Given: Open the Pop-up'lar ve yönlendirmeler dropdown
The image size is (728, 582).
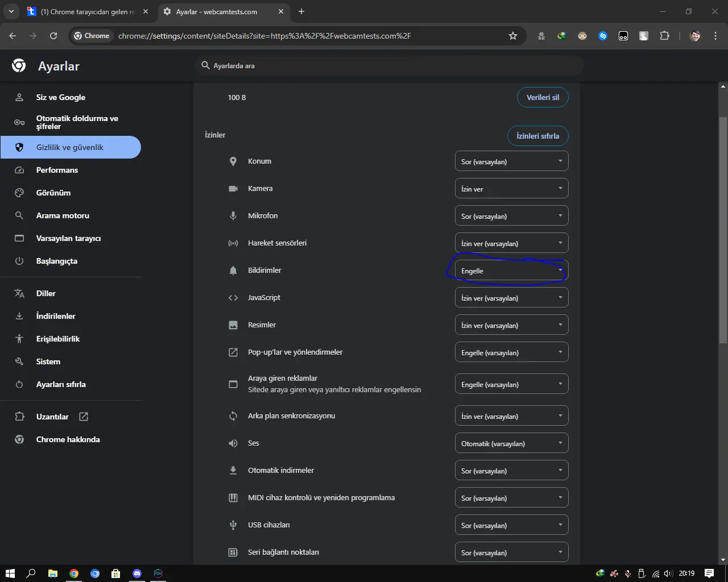Looking at the screenshot, I should click(512, 352).
